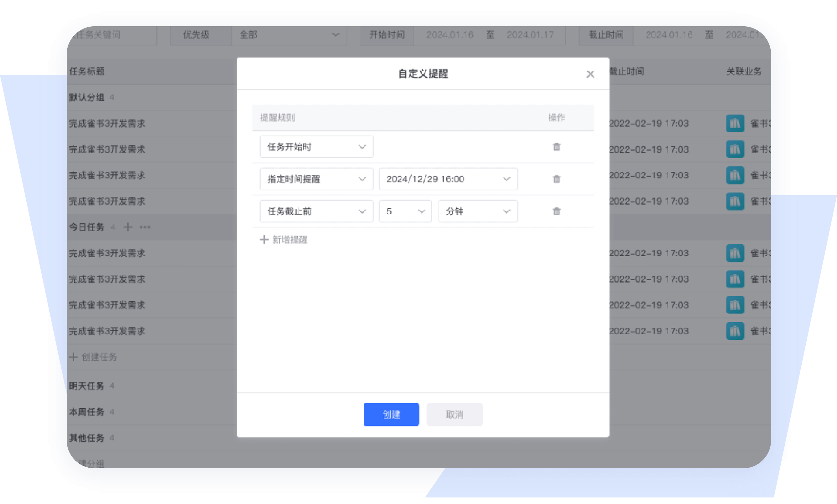Viewport: 837px width, 504px height.
Task: Click the 雀书 business icon in last 默认分组 row
Action: 735,201
